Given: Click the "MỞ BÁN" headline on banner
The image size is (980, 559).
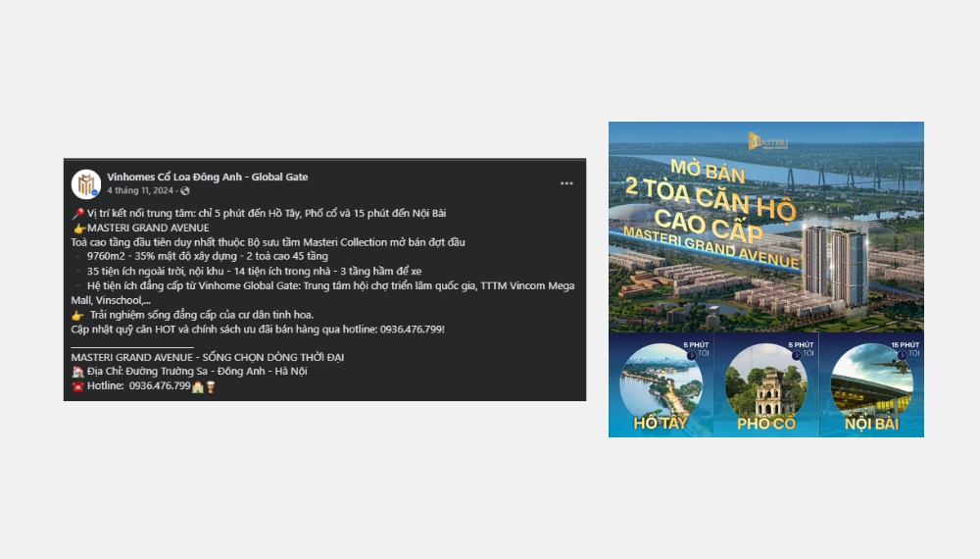Looking at the screenshot, I should [708, 172].
